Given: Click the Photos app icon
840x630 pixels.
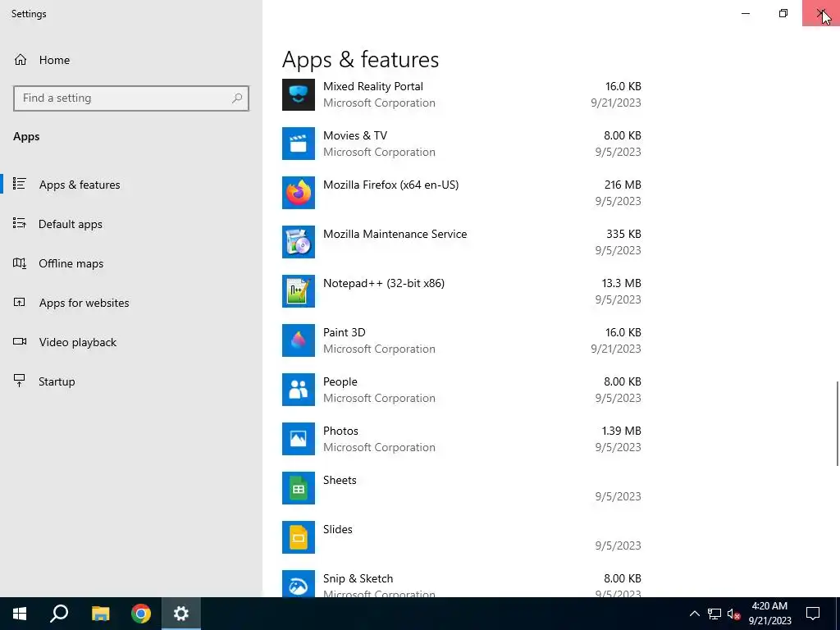Looking at the screenshot, I should click(x=299, y=440).
